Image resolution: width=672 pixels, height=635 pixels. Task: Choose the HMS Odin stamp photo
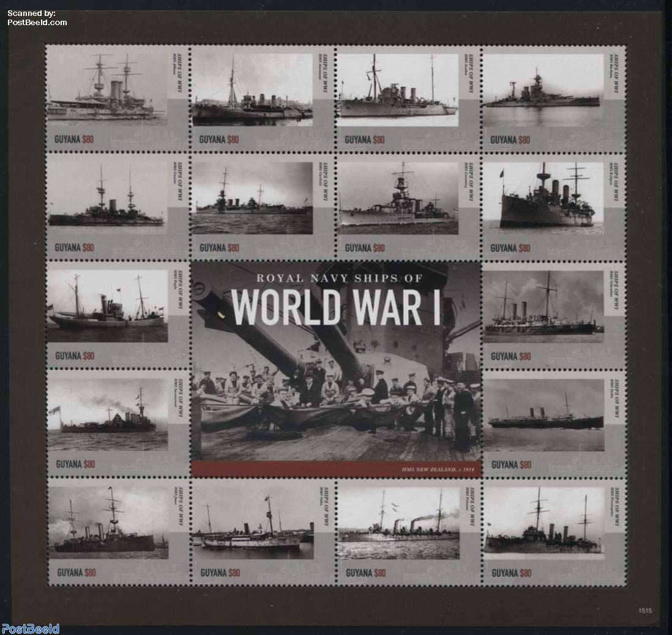(x=253, y=523)
